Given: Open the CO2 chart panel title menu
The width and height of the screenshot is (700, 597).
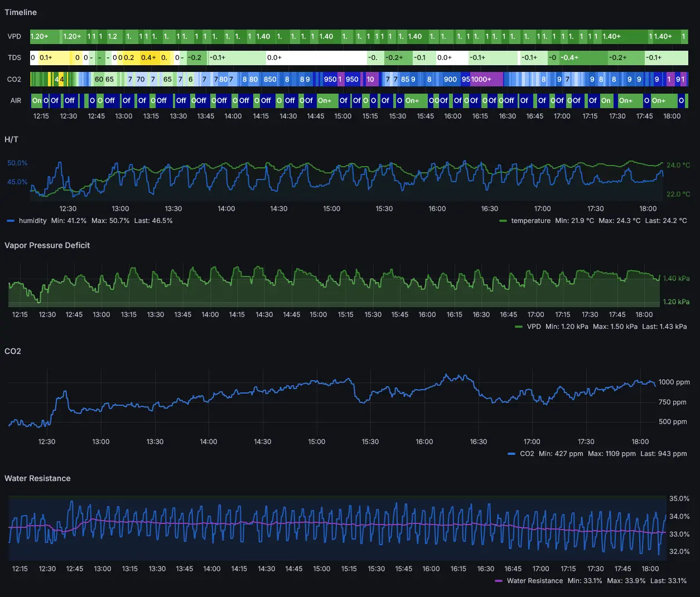Looking at the screenshot, I should 13,351.
